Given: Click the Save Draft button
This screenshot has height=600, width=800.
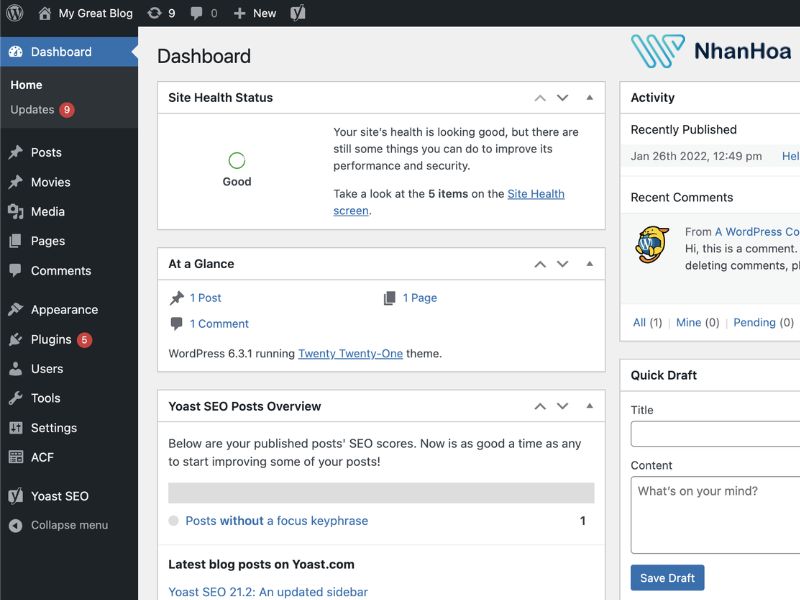Looking at the screenshot, I should click(x=667, y=578).
